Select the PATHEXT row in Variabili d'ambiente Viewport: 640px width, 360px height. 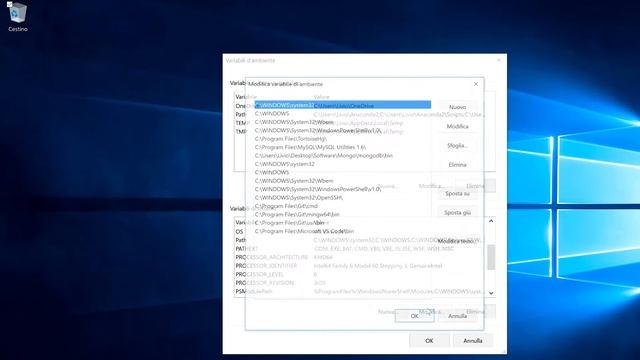[360, 249]
